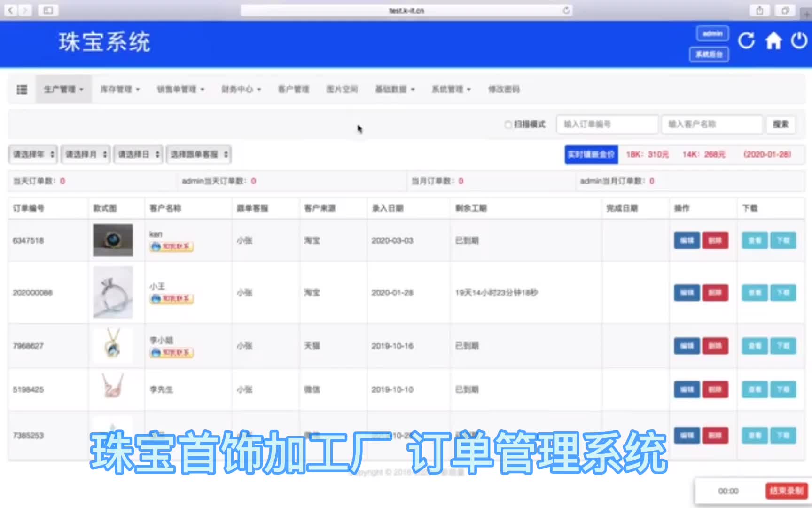Click 删除 for order 202000088

[715, 293]
